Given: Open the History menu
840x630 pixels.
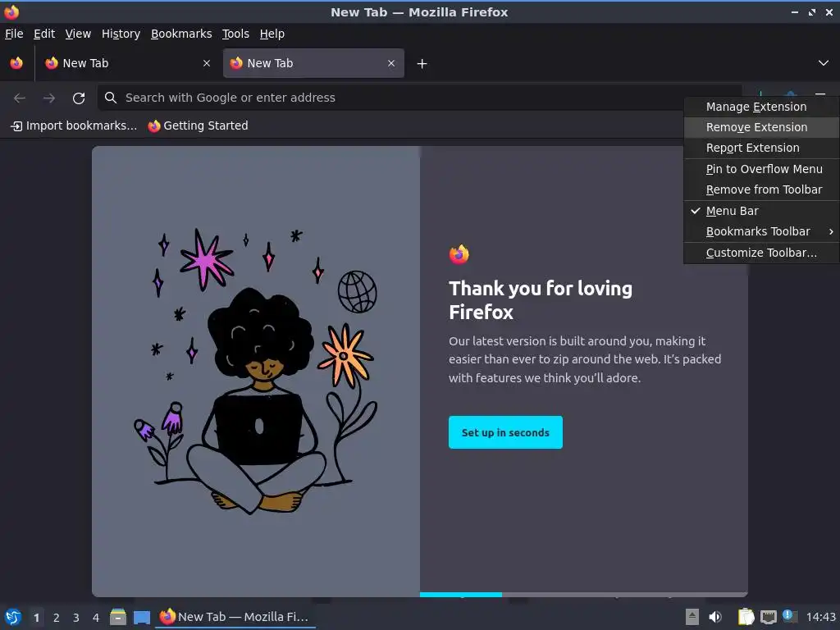Looking at the screenshot, I should click(x=121, y=34).
